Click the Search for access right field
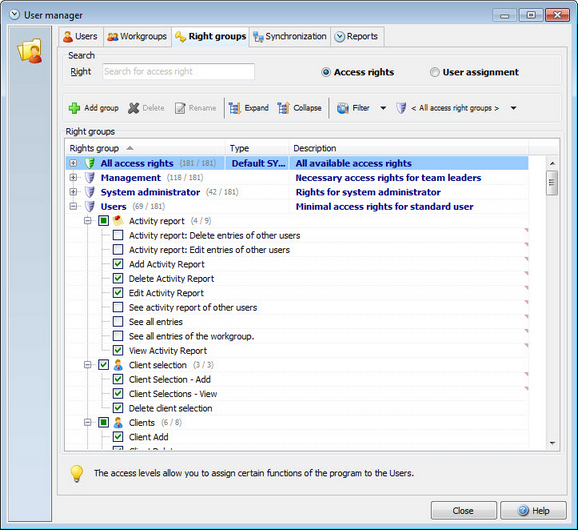 pyautogui.click(x=178, y=72)
